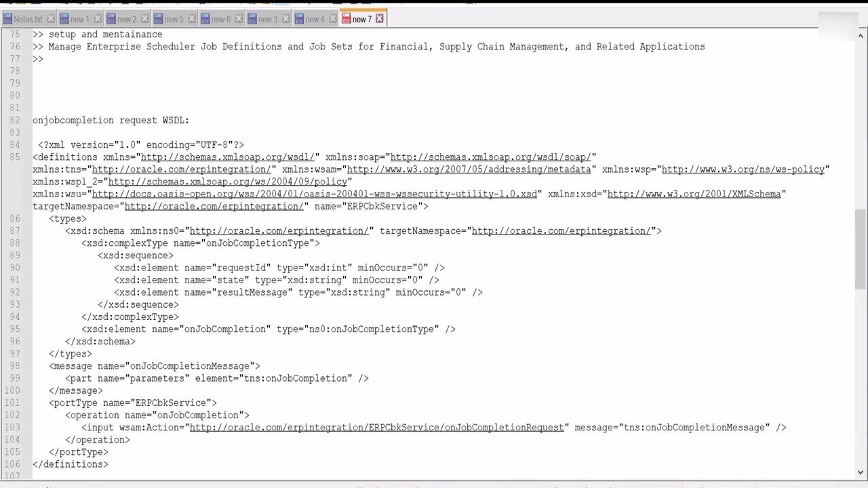Click the '<?xml version' declaration line
The width and height of the screenshot is (868, 488).
point(141,144)
